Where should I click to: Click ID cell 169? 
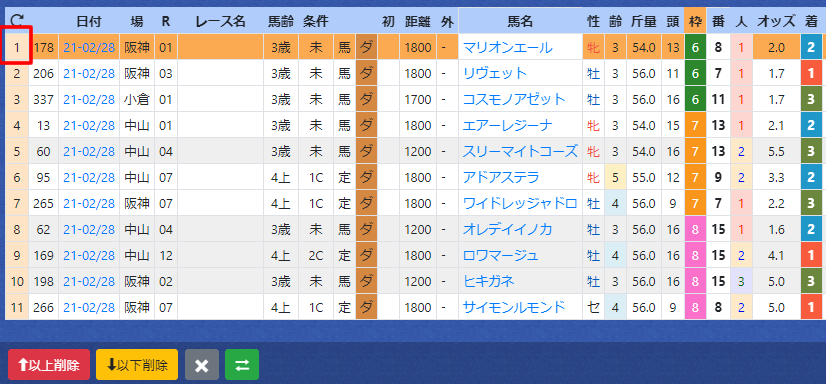(44, 255)
